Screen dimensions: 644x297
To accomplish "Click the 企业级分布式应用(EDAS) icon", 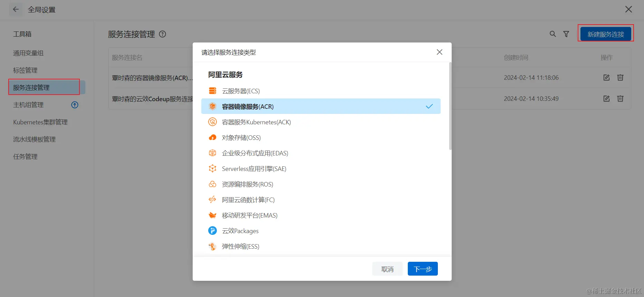I will pyautogui.click(x=212, y=153).
